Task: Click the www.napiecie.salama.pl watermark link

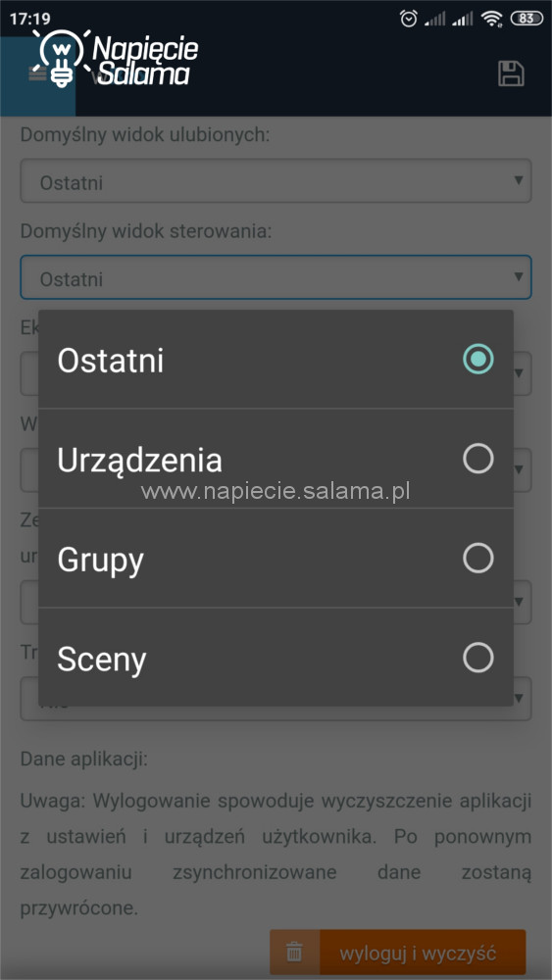Action: [x=276, y=491]
